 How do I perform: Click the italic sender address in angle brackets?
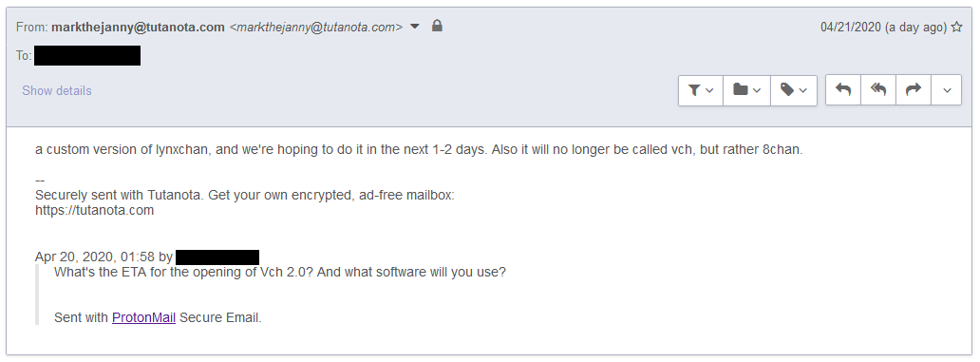click(316, 27)
